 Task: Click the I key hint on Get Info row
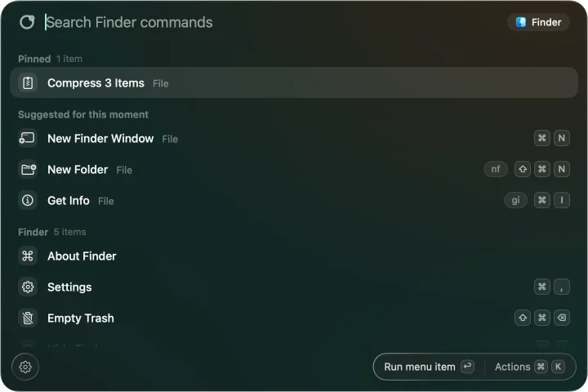click(561, 200)
